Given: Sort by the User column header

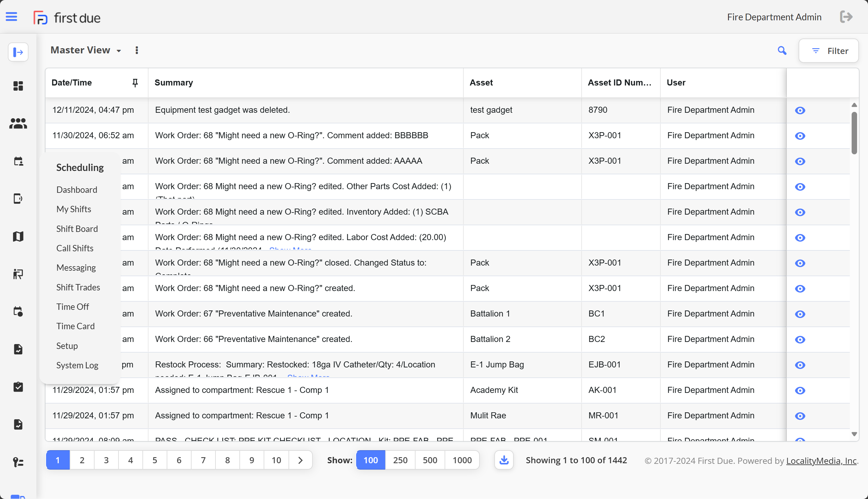Looking at the screenshot, I should pyautogui.click(x=676, y=82).
